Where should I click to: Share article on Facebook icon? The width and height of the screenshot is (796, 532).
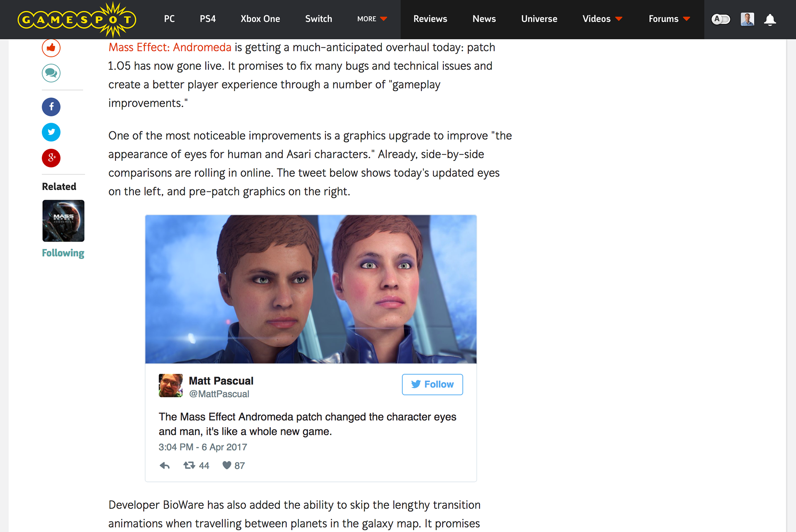(x=51, y=107)
